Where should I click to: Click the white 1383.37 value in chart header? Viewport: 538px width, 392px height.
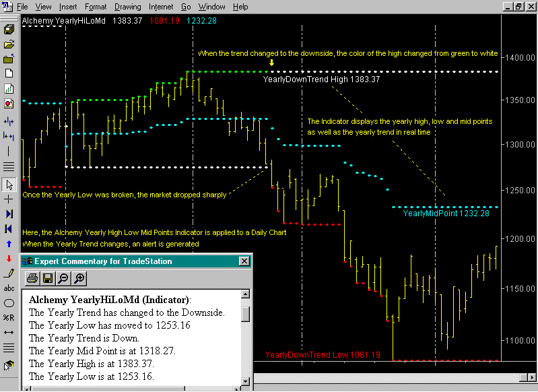coord(127,21)
